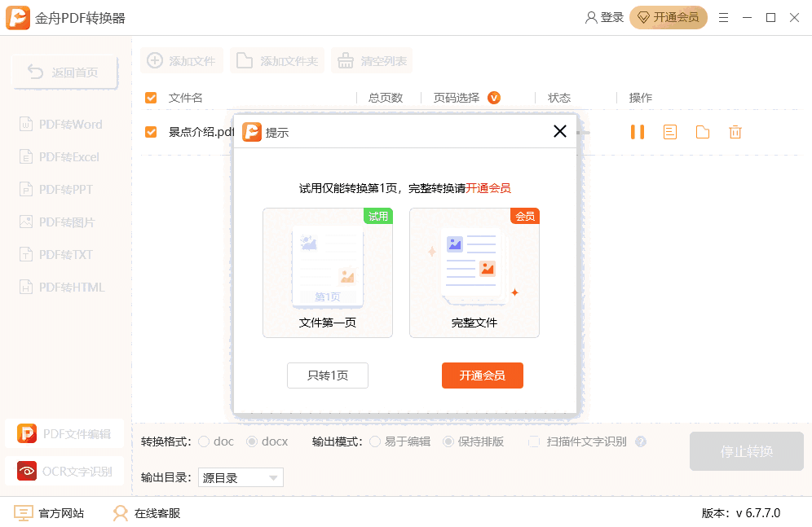The width and height of the screenshot is (812, 527).
Task: Switch to PDF转图片 in sidebar
Action: click(x=58, y=222)
